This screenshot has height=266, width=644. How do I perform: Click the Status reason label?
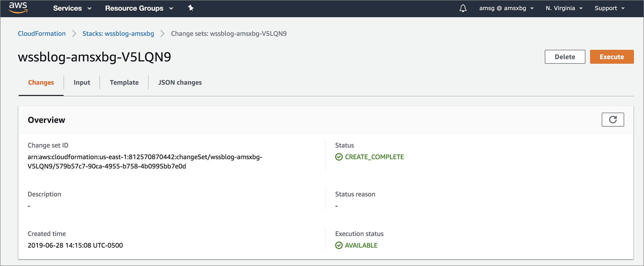click(355, 194)
